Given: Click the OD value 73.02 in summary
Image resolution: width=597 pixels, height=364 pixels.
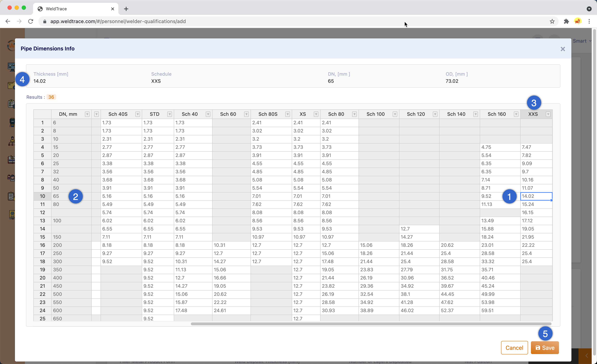Looking at the screenshot, I should coord(452,81).
